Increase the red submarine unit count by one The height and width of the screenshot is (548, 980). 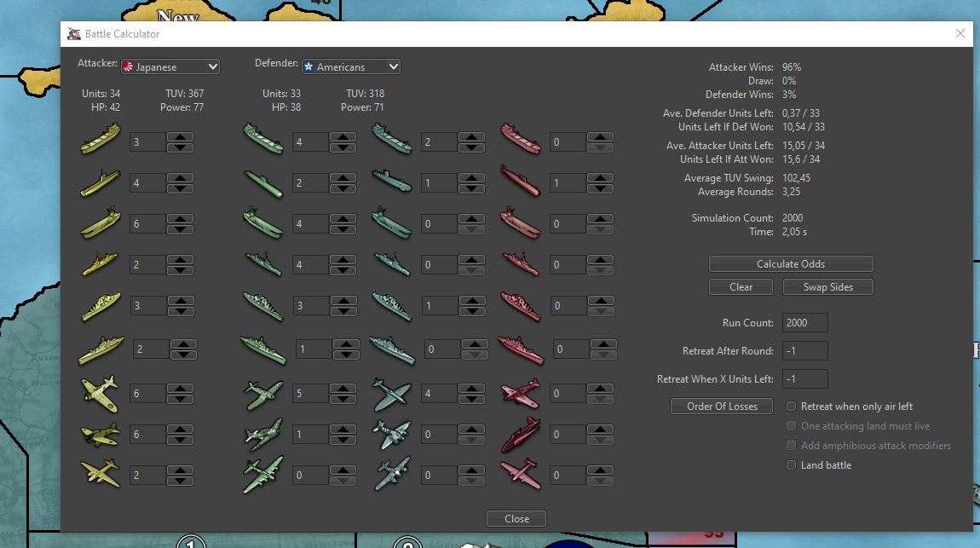[599, 177]
